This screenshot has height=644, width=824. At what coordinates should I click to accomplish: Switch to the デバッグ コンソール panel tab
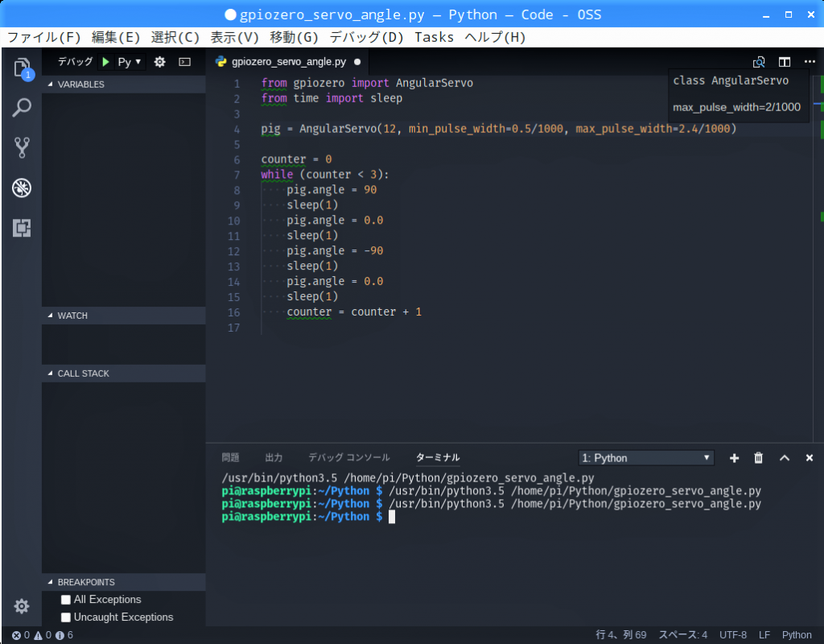(x=349, y=457)
